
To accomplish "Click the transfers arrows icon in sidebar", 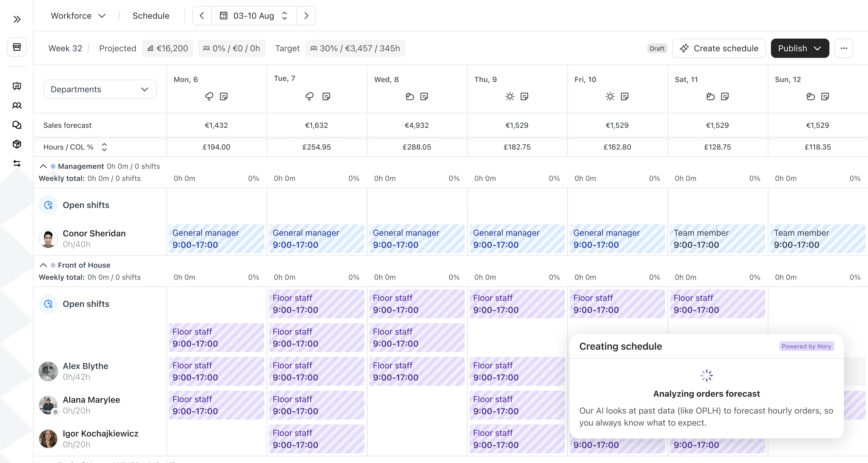I will click(x=17, y=163).
